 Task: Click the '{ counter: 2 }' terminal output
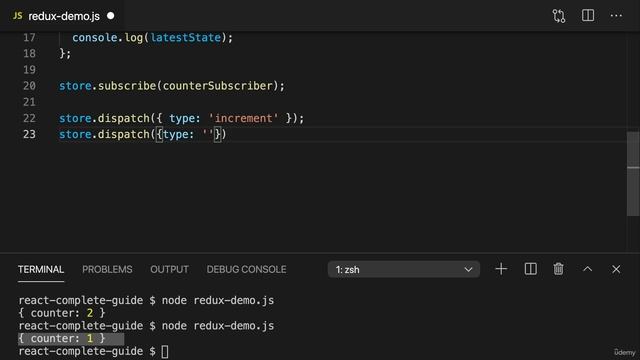pyautogui.click(x=62, y=313)
